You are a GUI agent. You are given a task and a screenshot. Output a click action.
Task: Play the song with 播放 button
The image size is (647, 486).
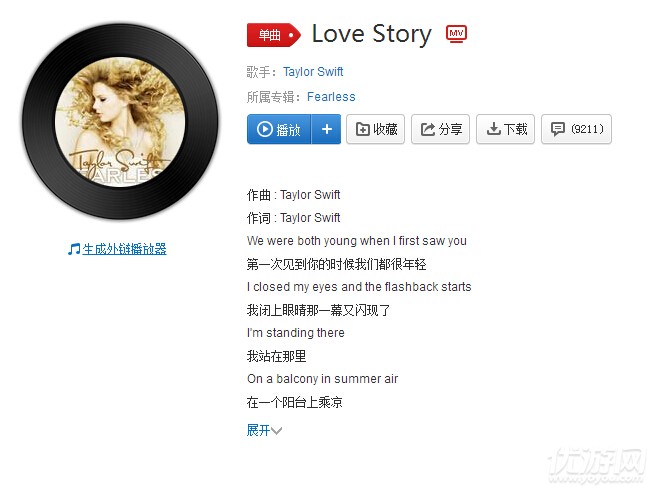coord(279,129)
